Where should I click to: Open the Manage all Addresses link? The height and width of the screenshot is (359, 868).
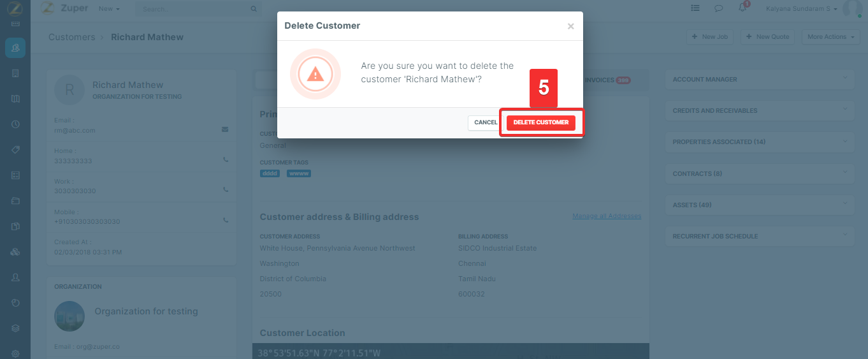[607, 216]
